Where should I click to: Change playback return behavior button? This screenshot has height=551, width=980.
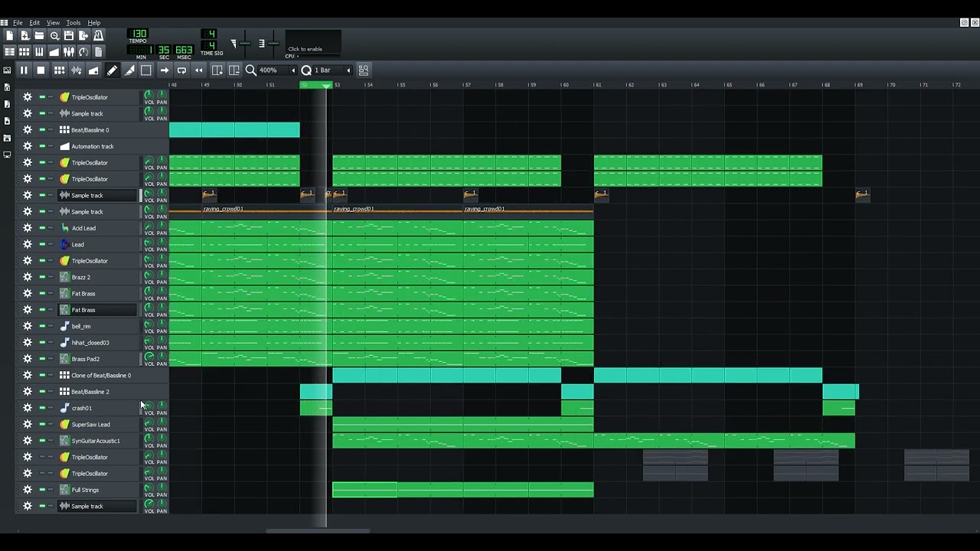point(199,70)
